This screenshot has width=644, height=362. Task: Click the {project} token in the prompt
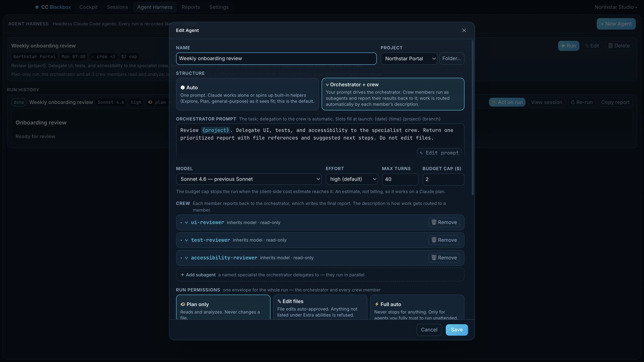click(x=216, y=130)
